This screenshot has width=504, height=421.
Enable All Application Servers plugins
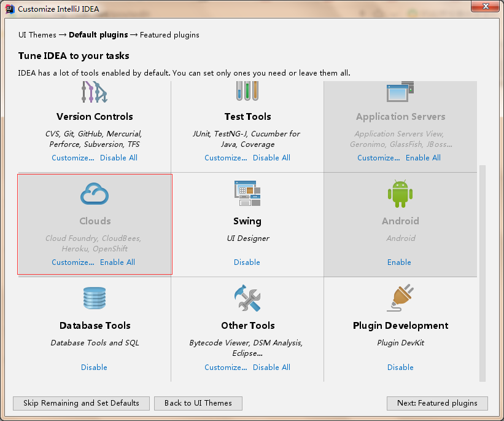[x=423, y=158]
